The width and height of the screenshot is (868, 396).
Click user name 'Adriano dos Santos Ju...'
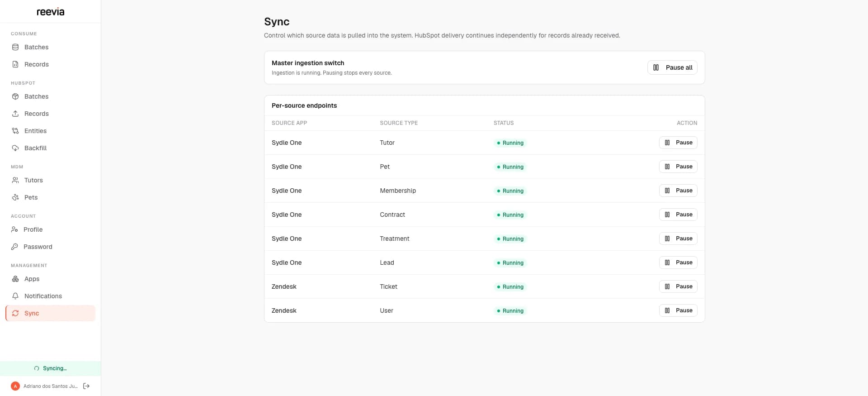tap(51, 386)
